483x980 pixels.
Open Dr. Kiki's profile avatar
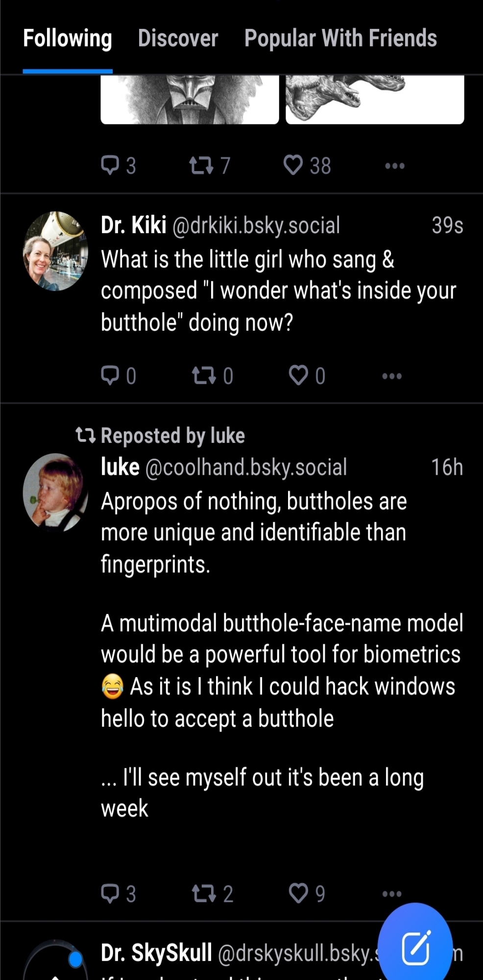pos(55,251)
